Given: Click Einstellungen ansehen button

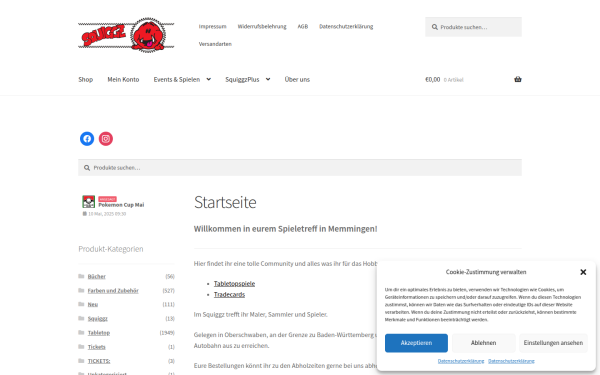Looking at the screenshot, I should point(553,343).
